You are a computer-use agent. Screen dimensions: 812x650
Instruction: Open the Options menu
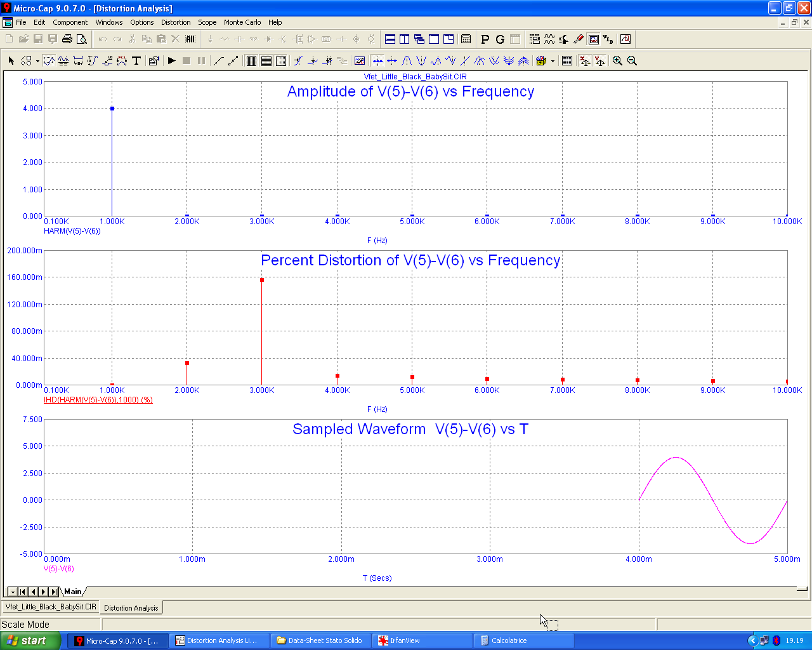coord(142,22)
